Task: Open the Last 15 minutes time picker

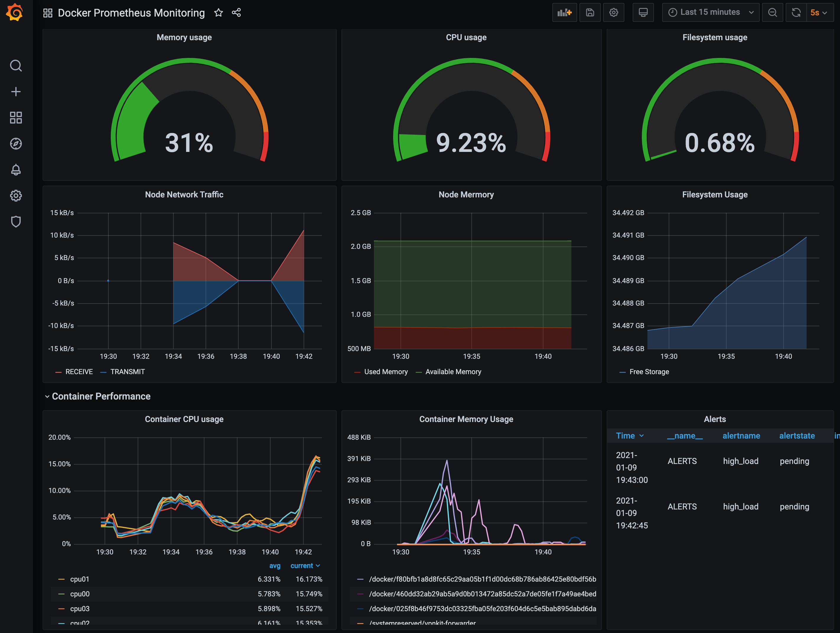Action: point(710,12)
